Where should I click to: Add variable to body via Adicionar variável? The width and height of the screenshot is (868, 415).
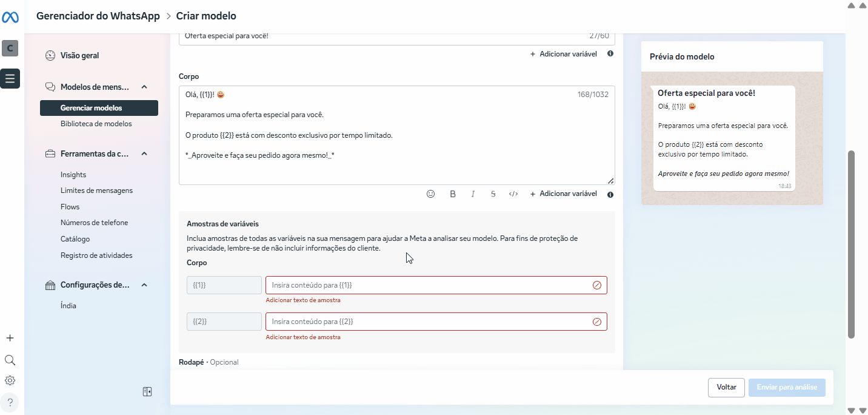[x=563, y=194]
